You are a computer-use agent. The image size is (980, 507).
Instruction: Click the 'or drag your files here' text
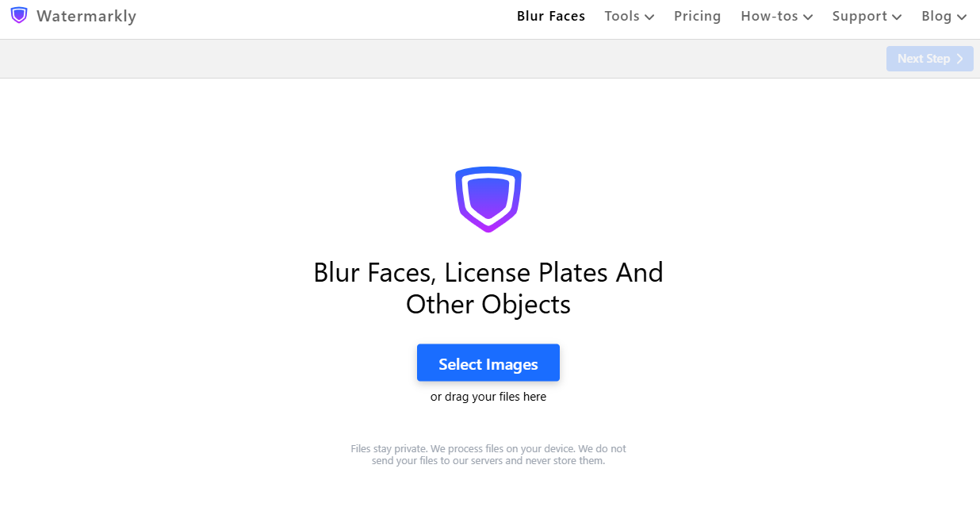point(488,397)
